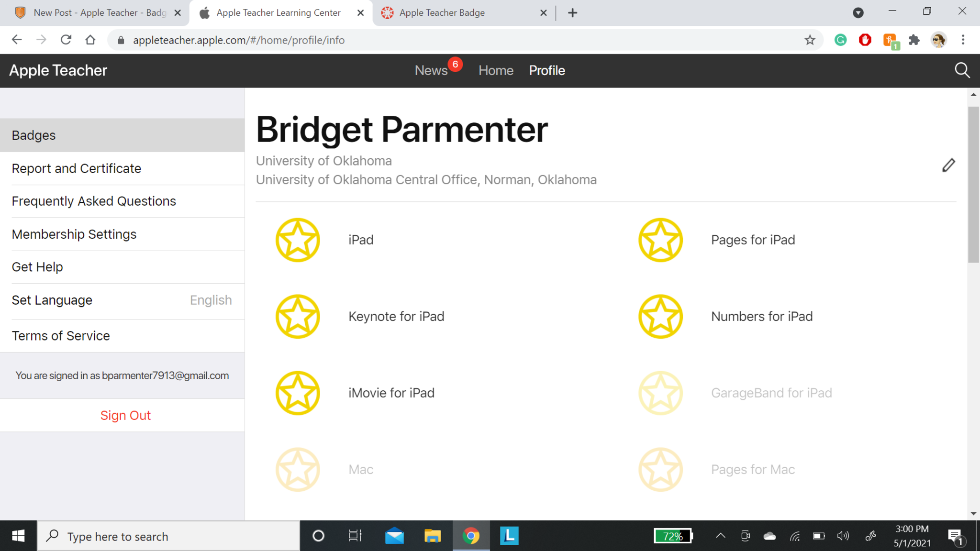Open Report and Certificate sidebar item
This screenshot has height=551, width=980.
point(77,168)
